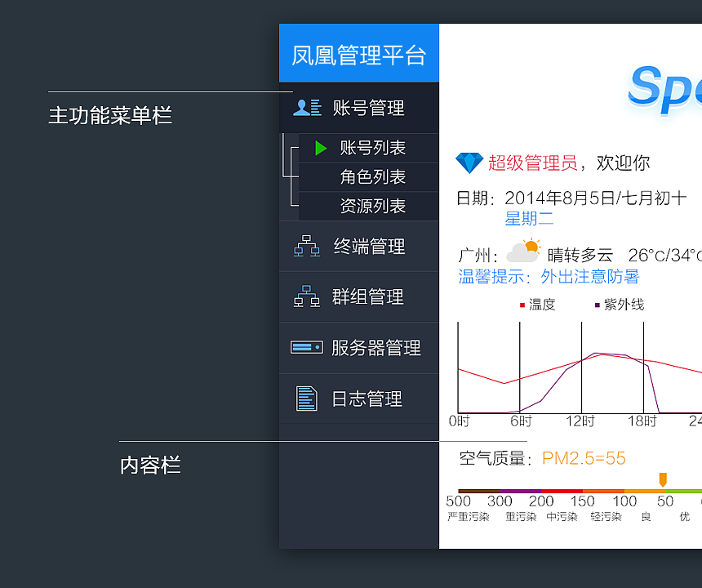The width and height of the screenshot is (702, 588).
Task: Click the 轻污染 scale label
Action: pos(606,517)
